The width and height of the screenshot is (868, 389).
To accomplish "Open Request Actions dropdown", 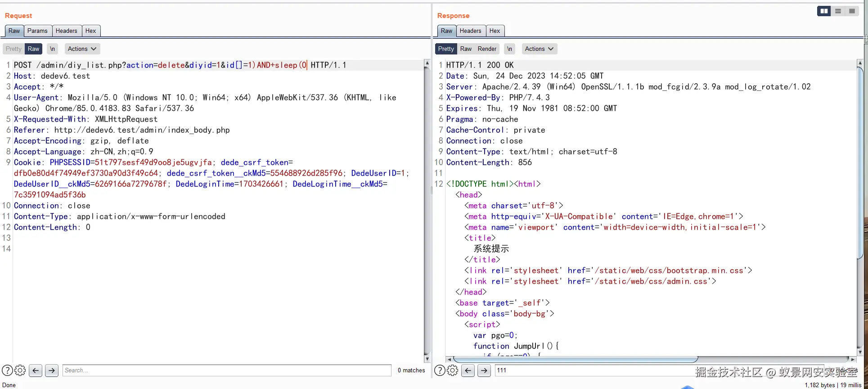I will click(x=82, y=49).
